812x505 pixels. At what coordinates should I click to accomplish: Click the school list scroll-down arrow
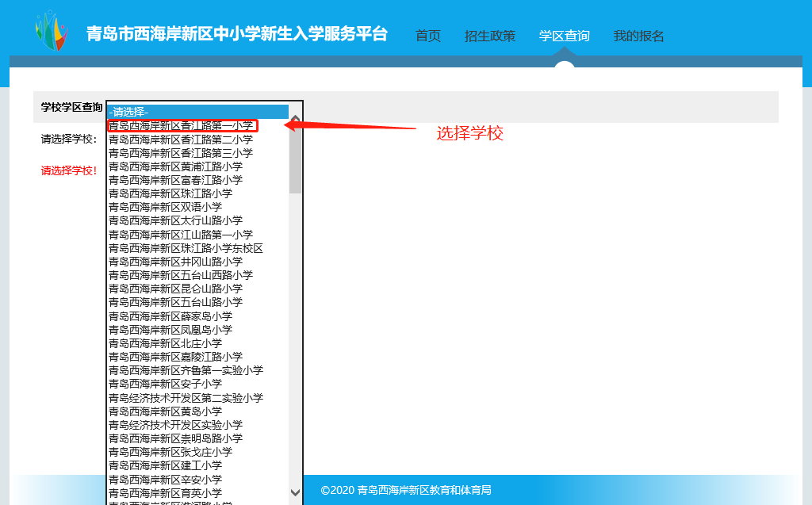pyautogui.click(x=295, y=492)
